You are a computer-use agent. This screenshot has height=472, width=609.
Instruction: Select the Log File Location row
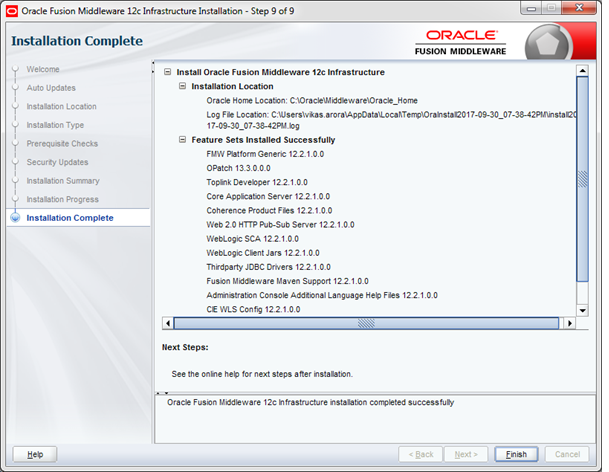click(392, 120)
